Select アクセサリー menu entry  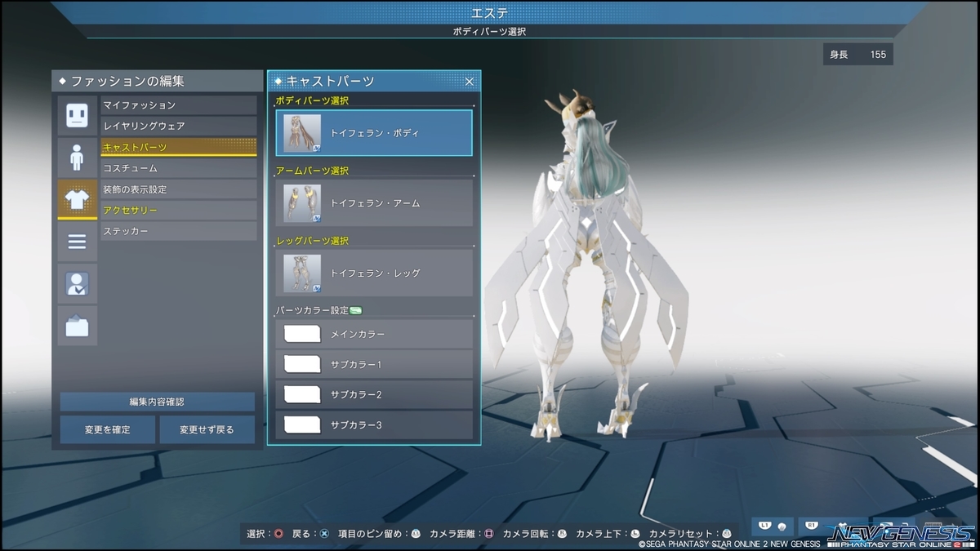pos(179,211)
